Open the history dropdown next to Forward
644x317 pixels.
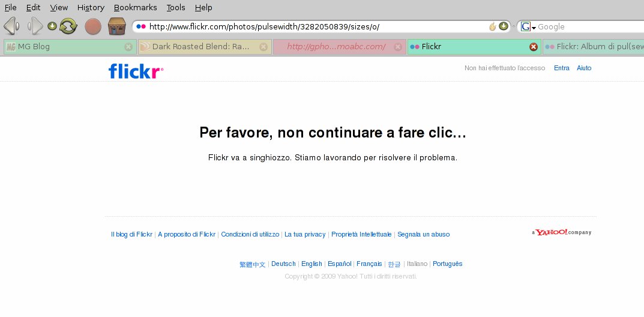52,26
